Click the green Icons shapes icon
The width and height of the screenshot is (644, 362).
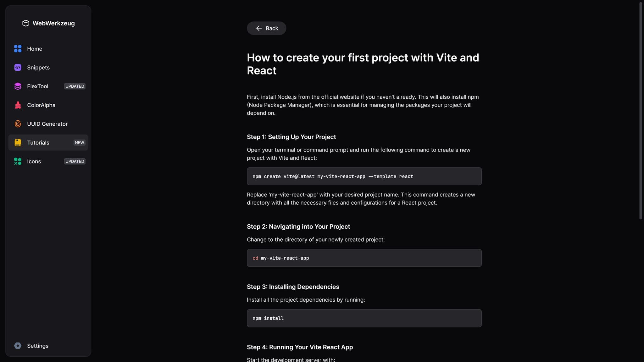pos(18,162)
